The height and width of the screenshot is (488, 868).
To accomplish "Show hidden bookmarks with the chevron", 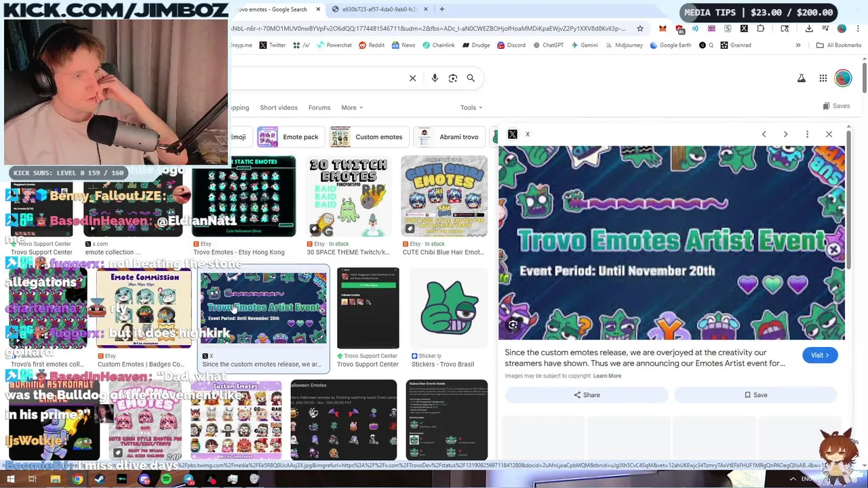I will click(798, 45).
